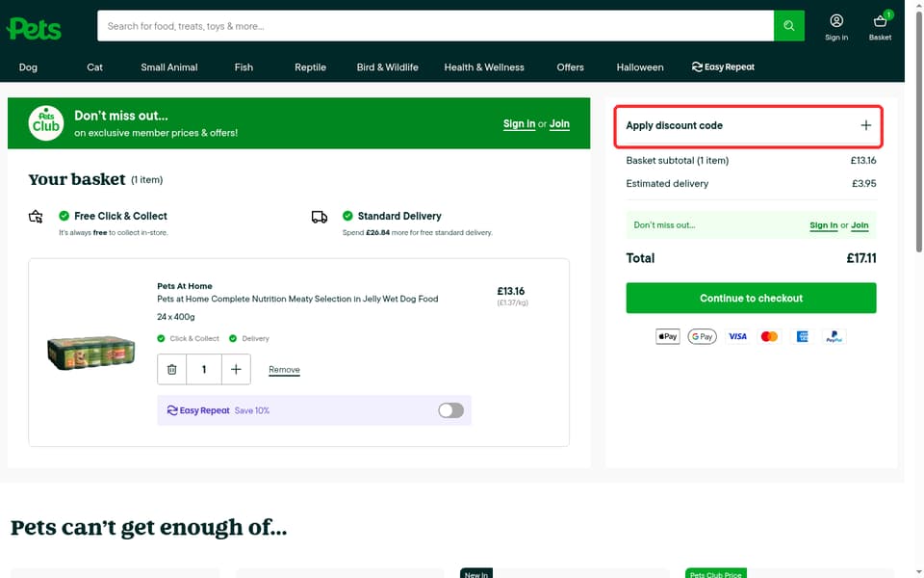
Task: Click the Google Pay payment icon
Action: pos(702,336)
